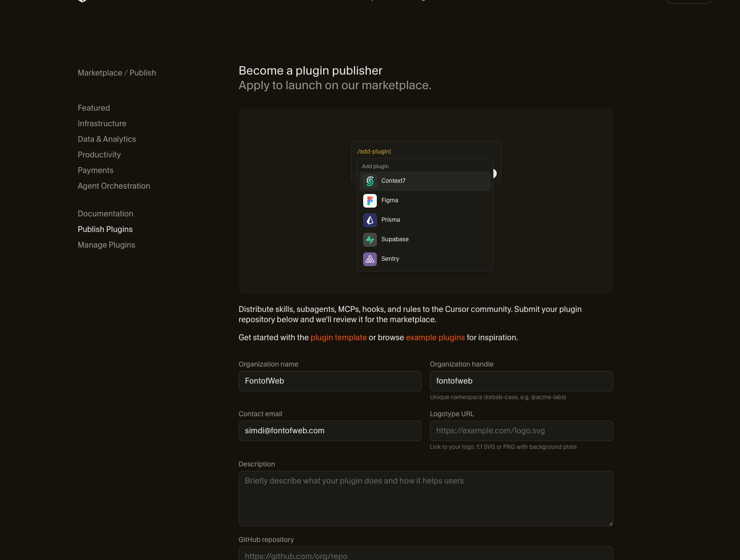Open the Documentation link in sidebar
The image size is (740, 560).
105,213
